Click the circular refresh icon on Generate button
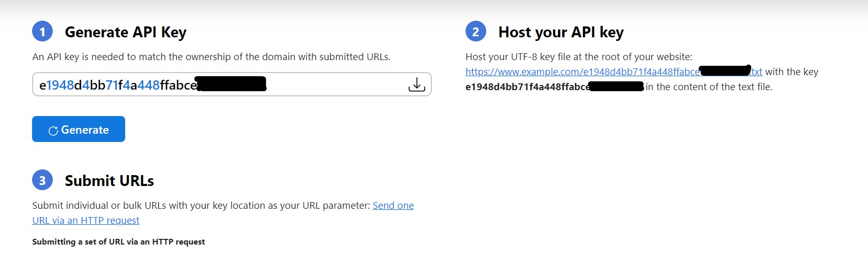This screenshot has height=272, width=868. pos(53,131)
